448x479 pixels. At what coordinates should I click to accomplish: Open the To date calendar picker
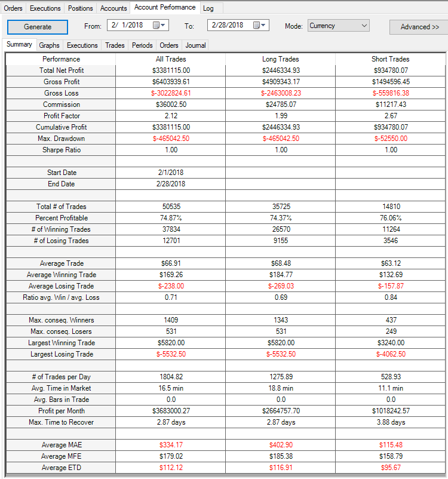pyautogui.click(x=259, y=25)
